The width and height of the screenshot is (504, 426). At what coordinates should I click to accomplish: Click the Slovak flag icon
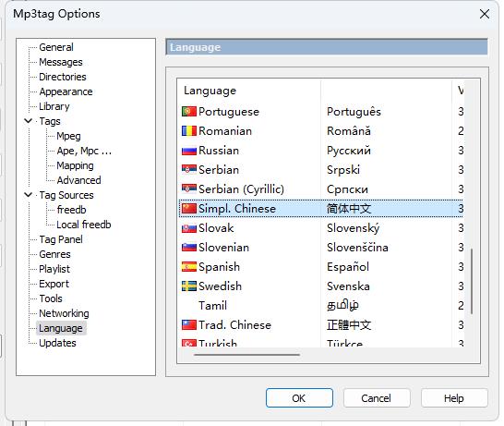[x=189, y=228]
